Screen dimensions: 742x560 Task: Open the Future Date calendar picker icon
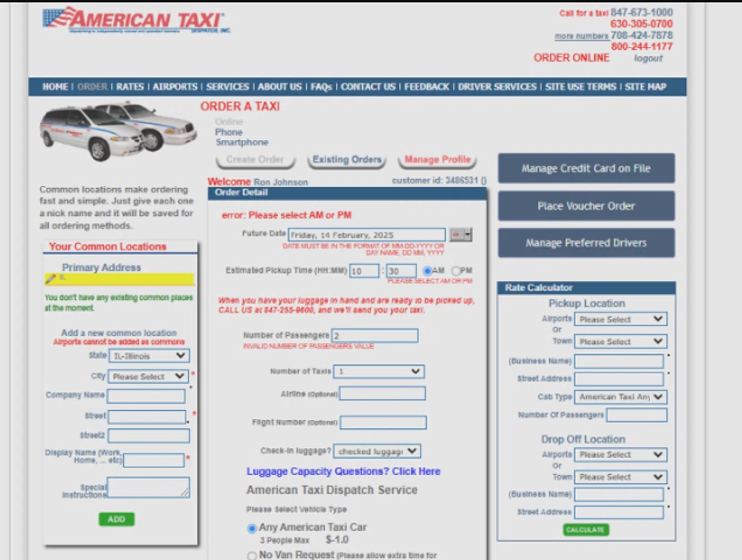pos(461,234)
